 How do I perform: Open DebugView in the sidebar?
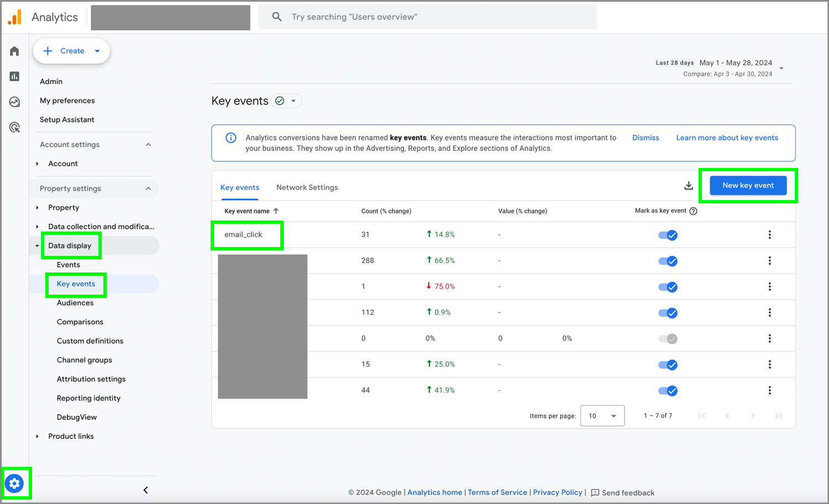(77, 417)
